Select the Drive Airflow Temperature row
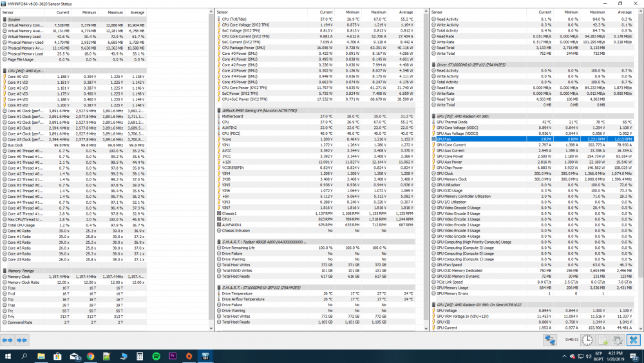 click(x=316, y=299)
